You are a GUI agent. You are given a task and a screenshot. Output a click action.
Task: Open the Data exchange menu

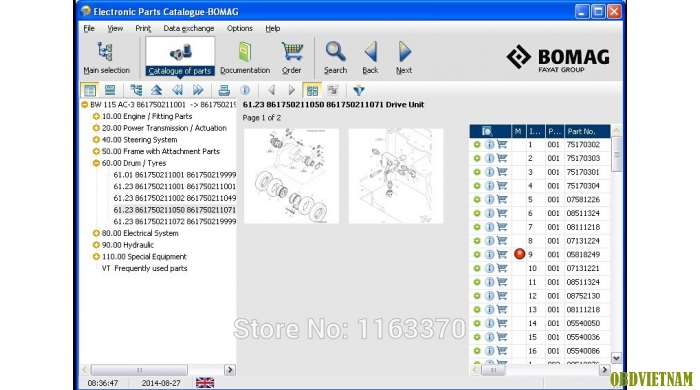point(188,28)
